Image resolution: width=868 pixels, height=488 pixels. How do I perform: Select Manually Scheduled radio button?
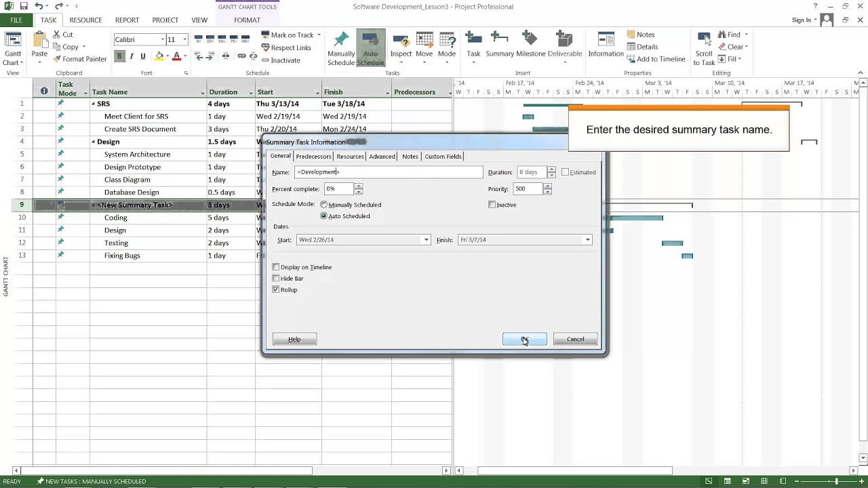point(323,205)
